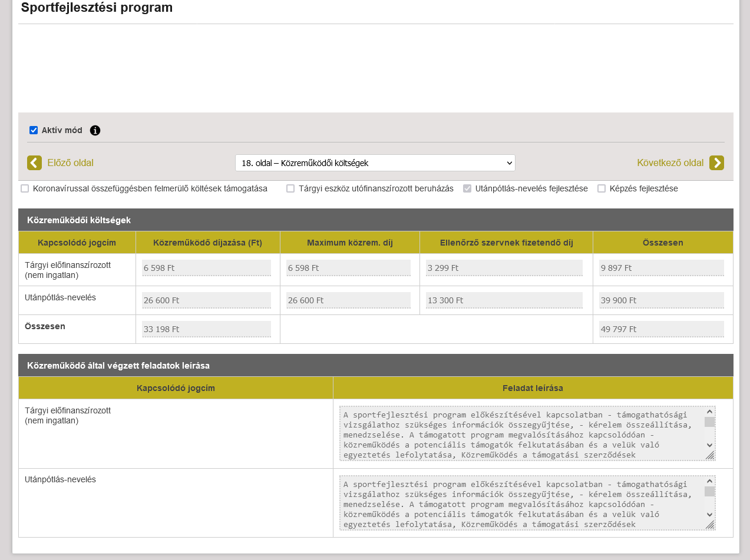750x560 pixels.
Task: Click the Utánpótlás-nevelés 26 600 Ft díjazása field
Action: pos(206,300)
